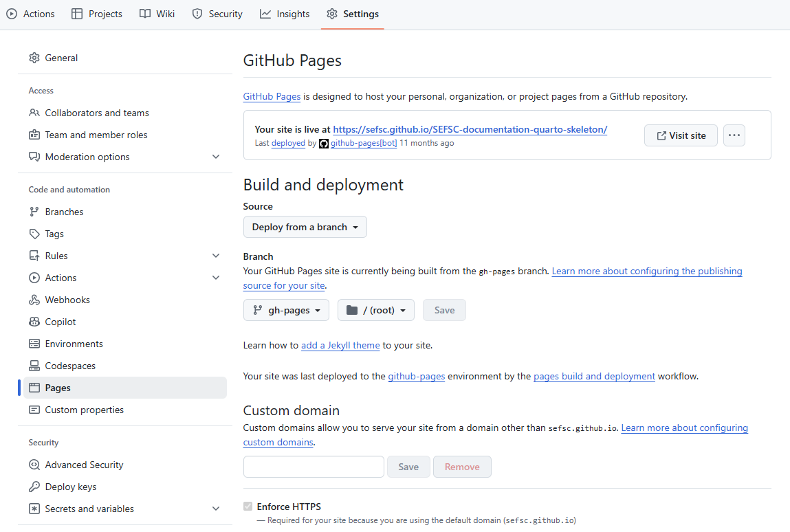Open the Wiki tab

pos(157,14)
